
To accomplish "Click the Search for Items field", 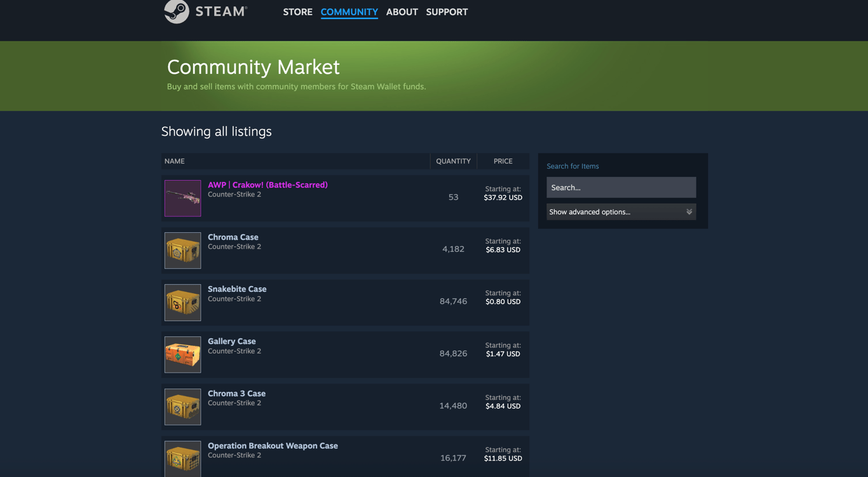I will (621, 188).
